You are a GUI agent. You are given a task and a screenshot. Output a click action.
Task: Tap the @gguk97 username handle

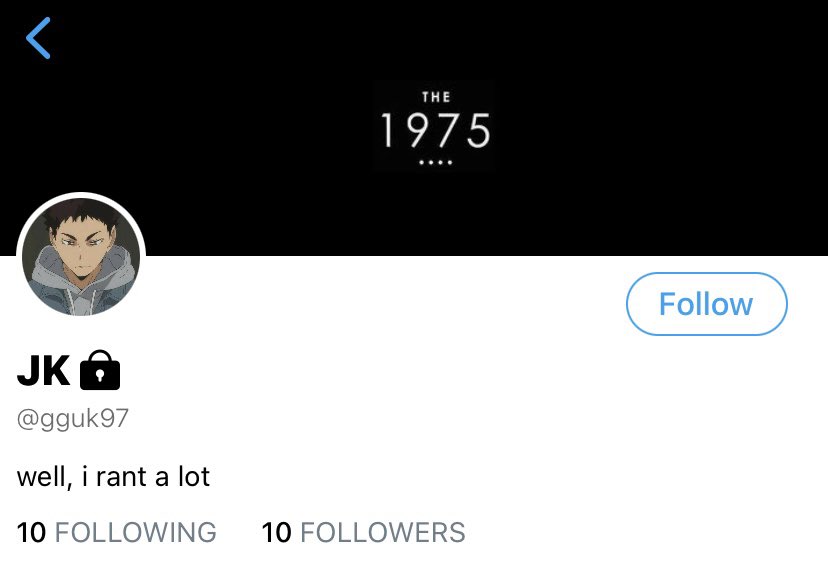pyautogui.click(x=73, y=419)
